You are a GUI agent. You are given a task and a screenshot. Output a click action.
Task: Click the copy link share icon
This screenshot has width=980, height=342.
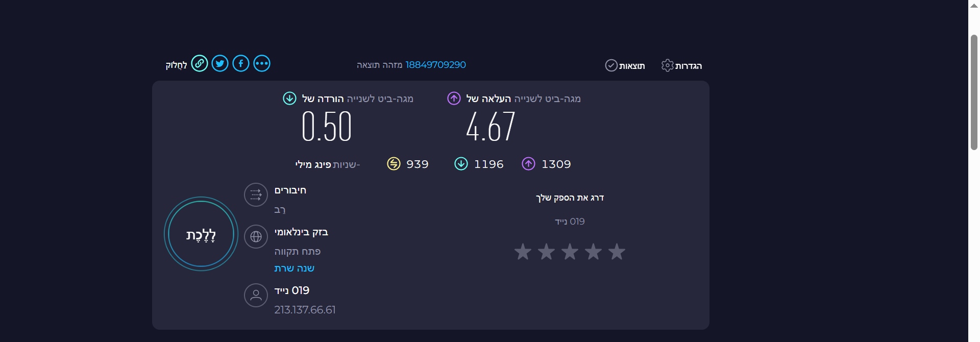200,63
